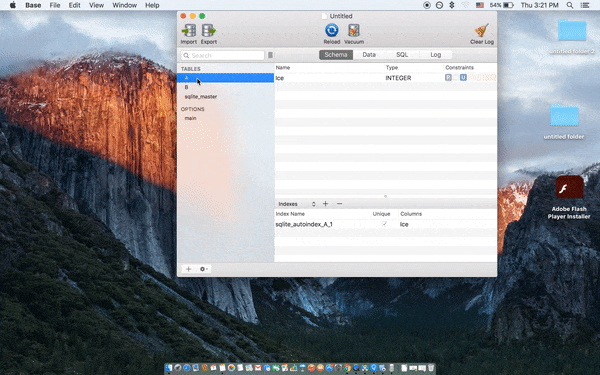Image resolution: width=600 pixels, height=375 pixels.
Task: Open Notification Center in menu bar
Action: point(585,5)
